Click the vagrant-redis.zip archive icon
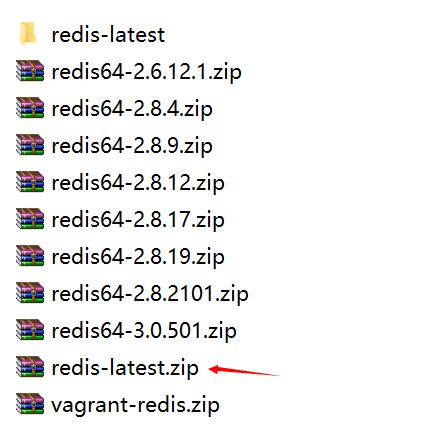This screenshot has width=421, height=435. click(30, 403)
